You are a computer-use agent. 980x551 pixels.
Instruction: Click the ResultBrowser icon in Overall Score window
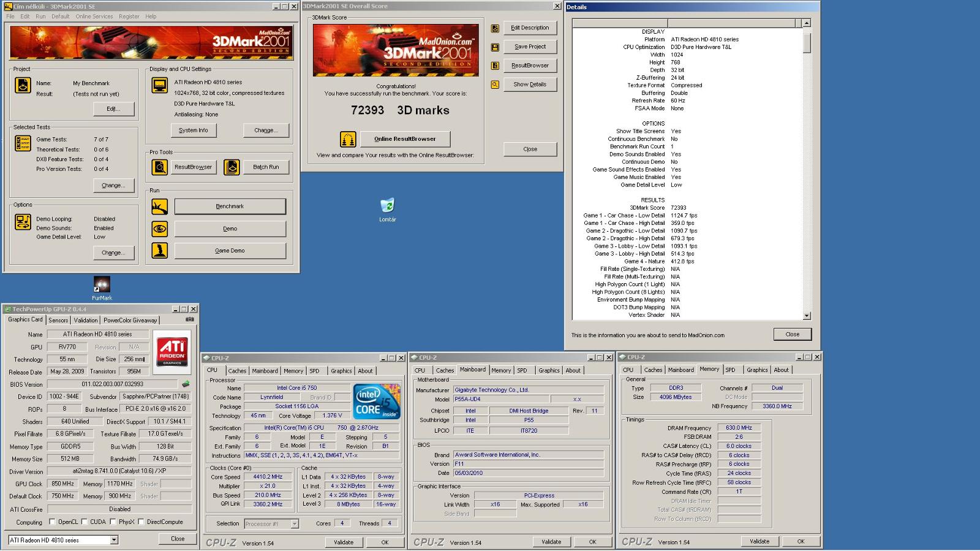click(495, 66)
